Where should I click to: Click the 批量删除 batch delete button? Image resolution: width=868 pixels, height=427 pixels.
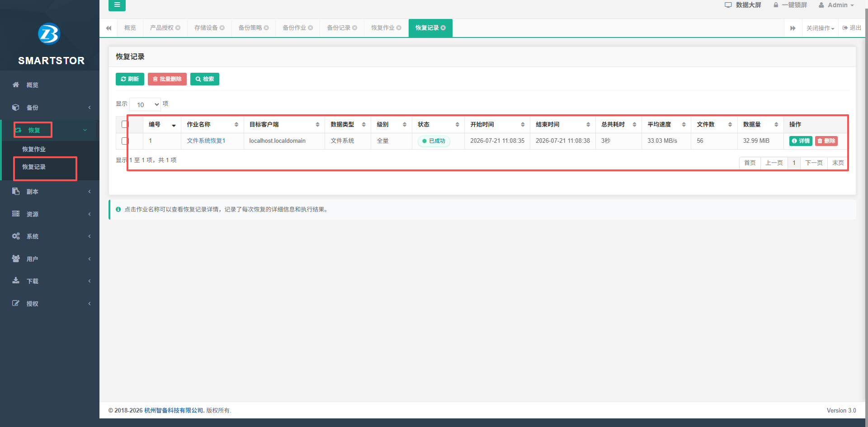pyautogui.click(x=167, y=79)
